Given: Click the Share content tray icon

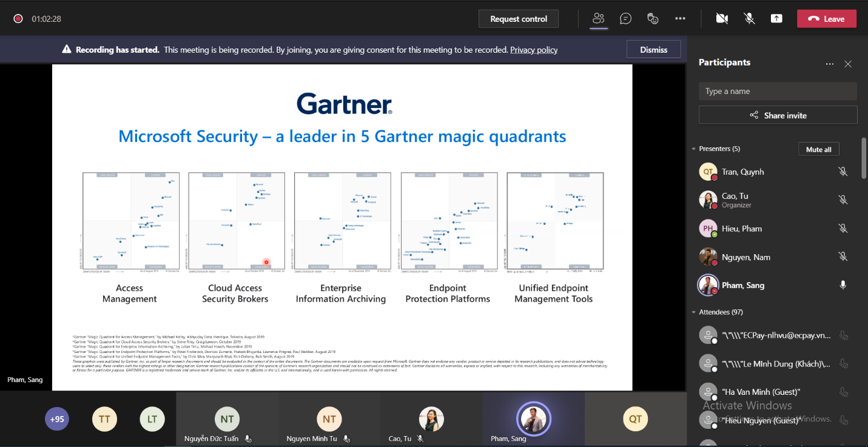Looking at the screenshot, I should (x=776, y=19).
